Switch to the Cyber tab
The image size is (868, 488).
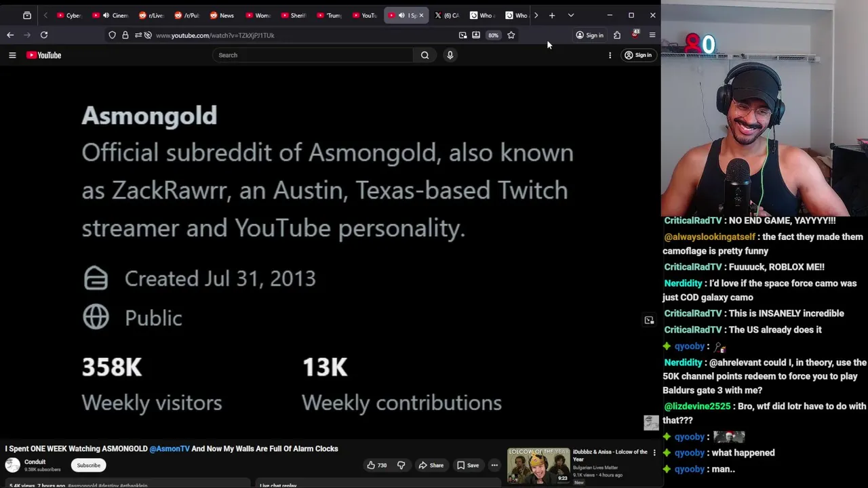pos(69,15)
